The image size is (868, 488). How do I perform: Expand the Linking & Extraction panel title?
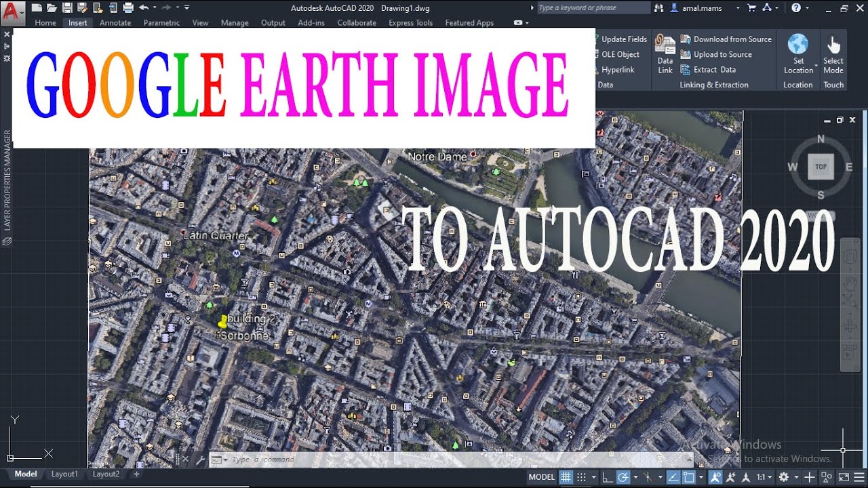(x=714, y=85)
